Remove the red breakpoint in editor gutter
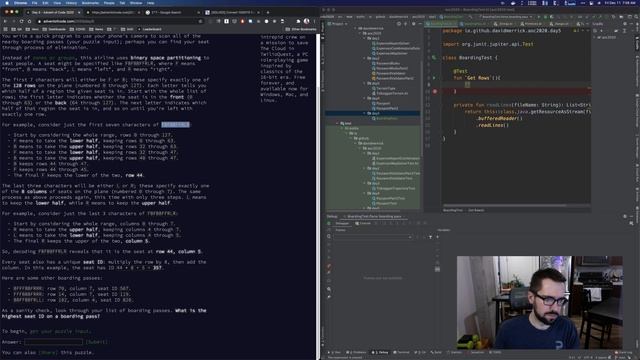 pyautogui.click(x=435, y=91)
